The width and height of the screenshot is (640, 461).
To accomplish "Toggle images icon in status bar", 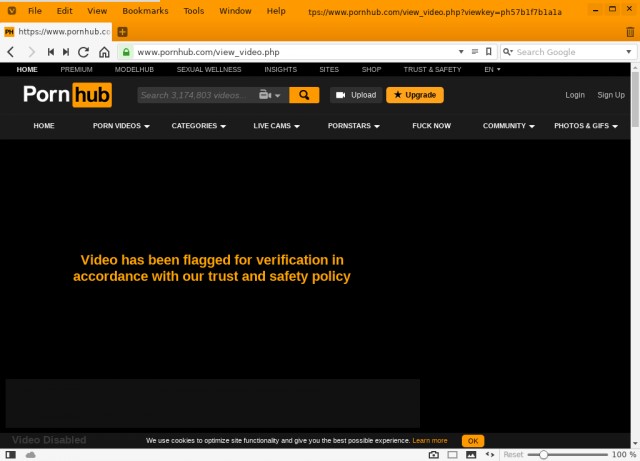I will click(x=471, y=454).
